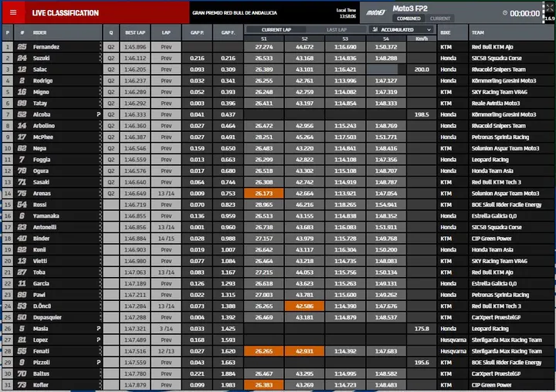Click the Moto3 FP2 session label

[410, 8]
